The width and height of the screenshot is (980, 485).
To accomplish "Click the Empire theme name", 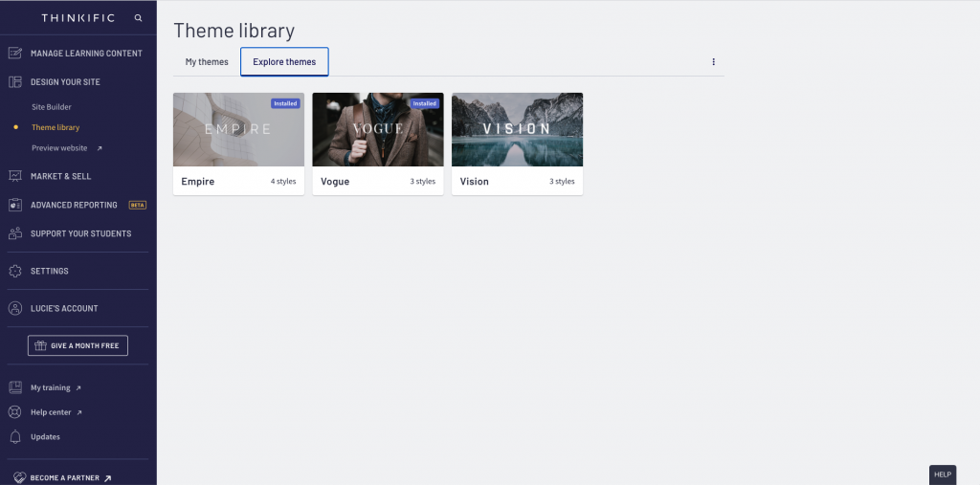I will [x=197, y=181].
